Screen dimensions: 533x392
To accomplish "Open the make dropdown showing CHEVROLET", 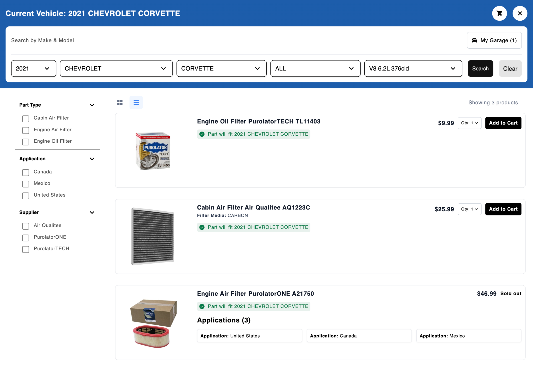I will pyautogui.click(x=116, y=69).
